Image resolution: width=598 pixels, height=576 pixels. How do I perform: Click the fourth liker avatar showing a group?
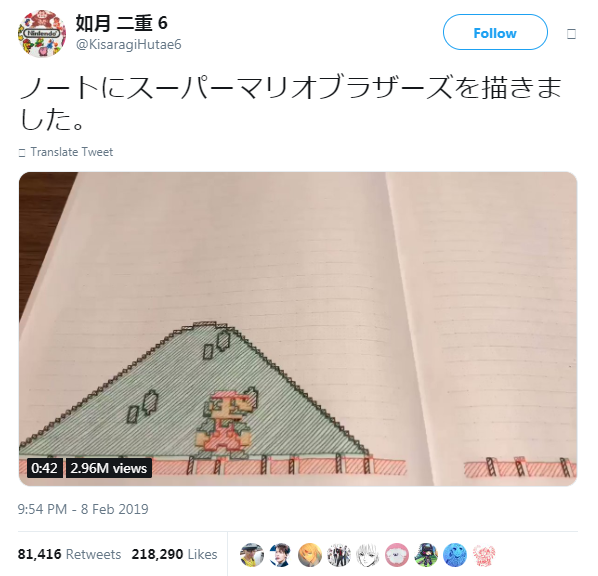tap(339, 555)
